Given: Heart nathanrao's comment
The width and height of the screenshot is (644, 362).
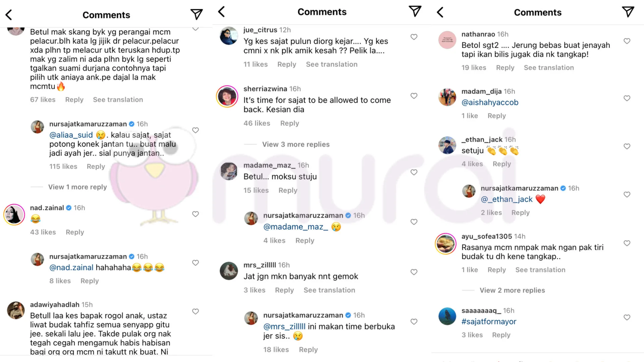Looking at the screenshot, I should [x=627, y=41].
